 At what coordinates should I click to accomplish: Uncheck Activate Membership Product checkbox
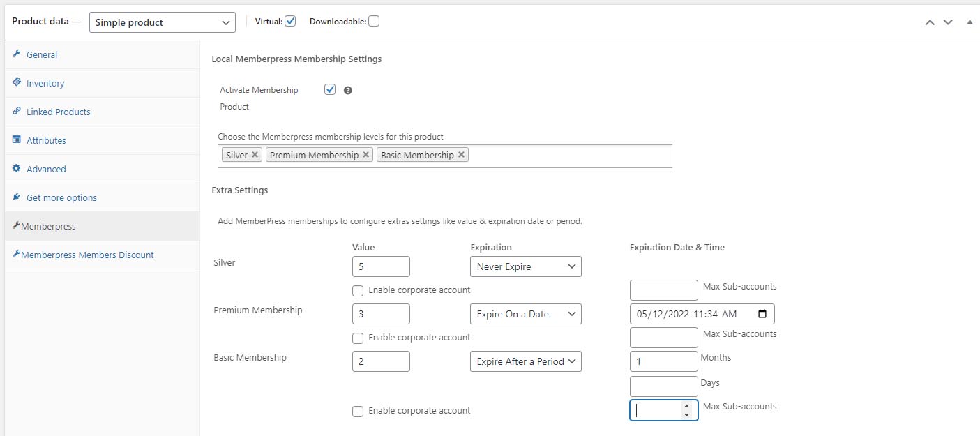point(330,89)
